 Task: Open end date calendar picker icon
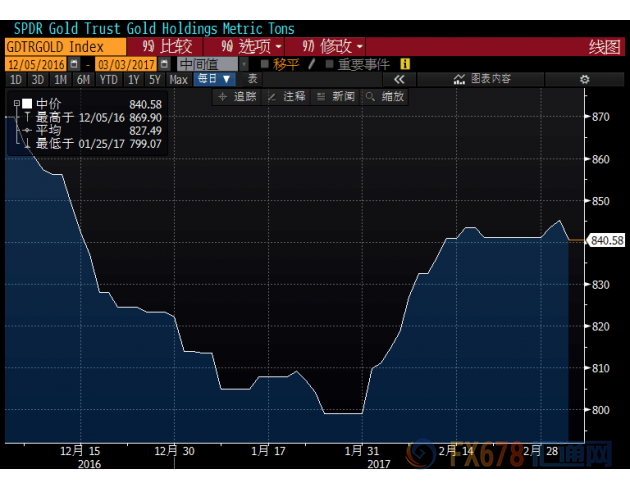point(164,64)
